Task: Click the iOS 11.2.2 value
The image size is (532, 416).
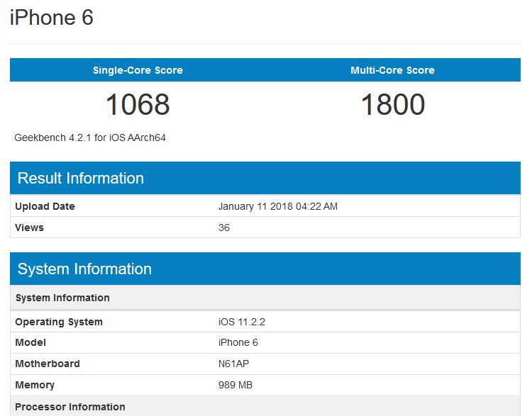Action: tap(242, 322)
